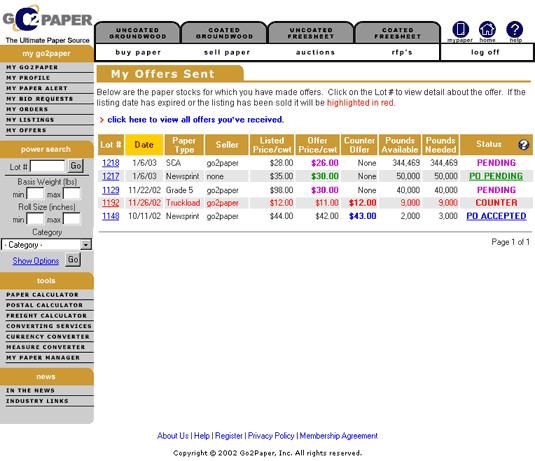Click the $43.00 counter offer value
Viewport: 535px width, 461px height.
tap(363, 216)
